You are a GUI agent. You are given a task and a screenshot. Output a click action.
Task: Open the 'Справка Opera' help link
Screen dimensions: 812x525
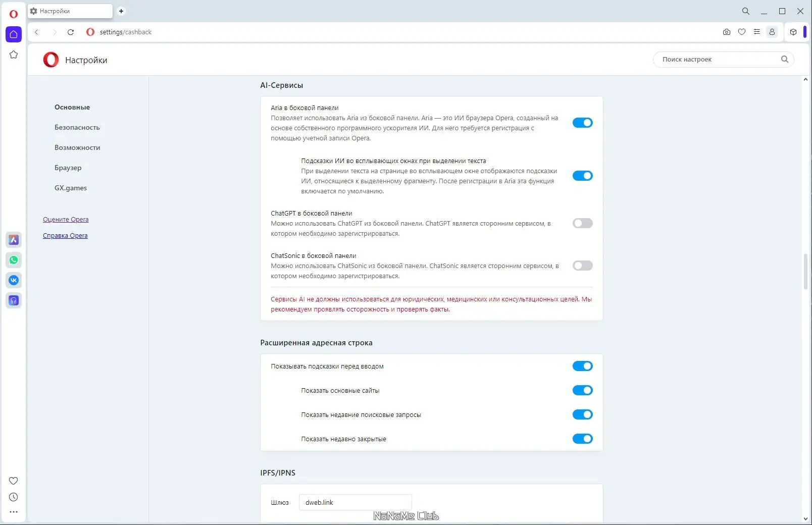click(65, 236)
